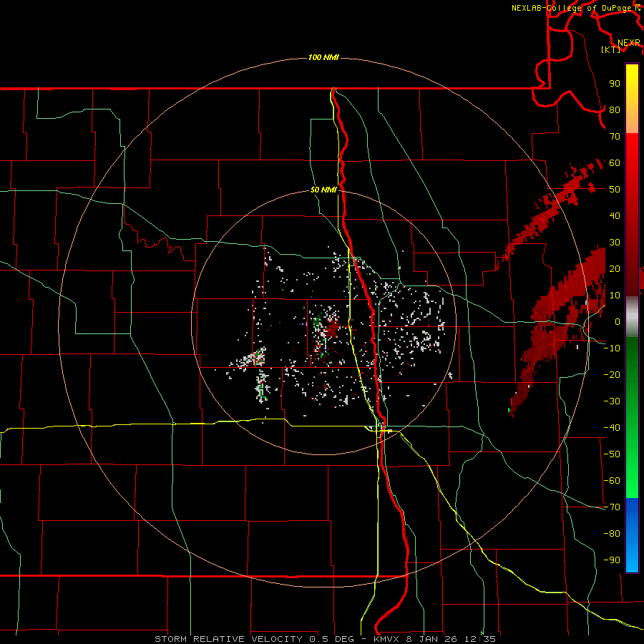Select the -50 scale value
This screenshot has height=644, width=644.
pyautogui.click(x=612, y=454)
